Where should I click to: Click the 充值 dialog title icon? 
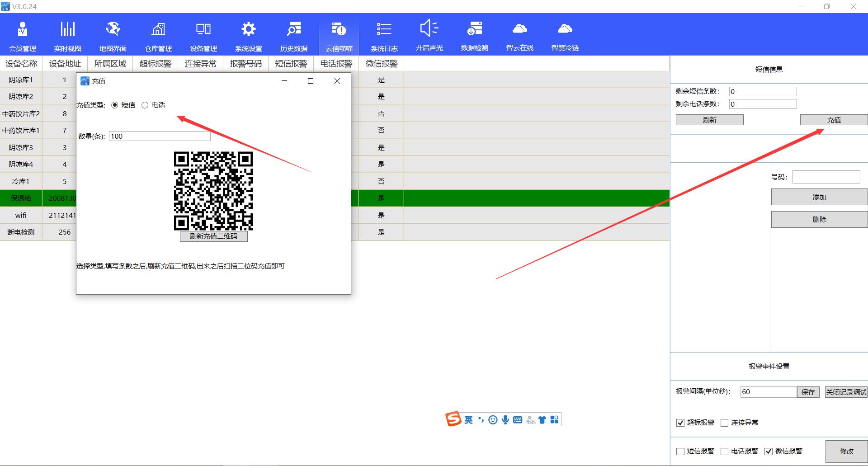[85, 81]
